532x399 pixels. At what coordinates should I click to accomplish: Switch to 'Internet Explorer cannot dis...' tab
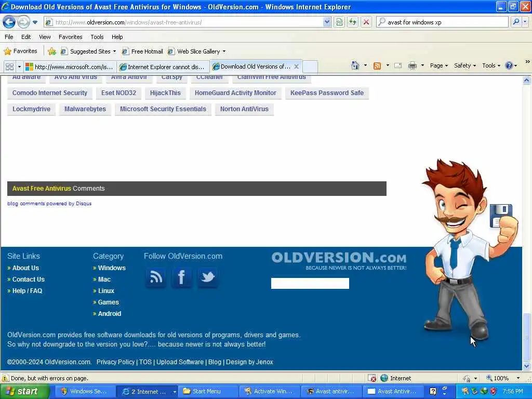[163, 67]
